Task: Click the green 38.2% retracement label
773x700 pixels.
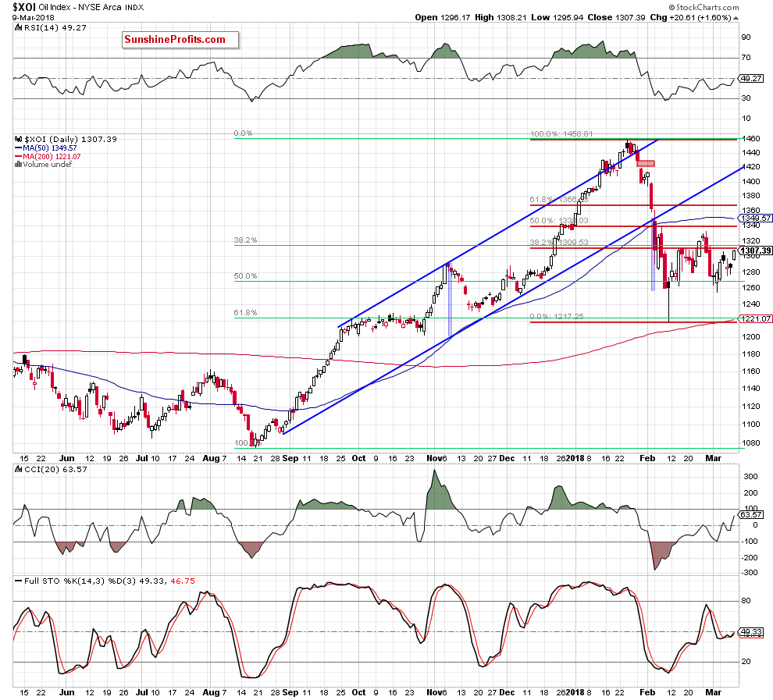Action: (x=245, y=240)
